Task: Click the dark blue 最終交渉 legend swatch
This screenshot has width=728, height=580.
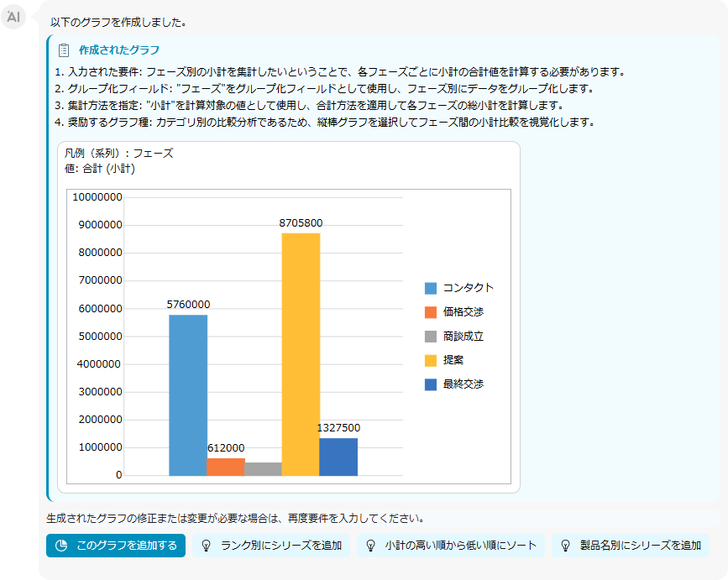Action: (x=431, y=384)
